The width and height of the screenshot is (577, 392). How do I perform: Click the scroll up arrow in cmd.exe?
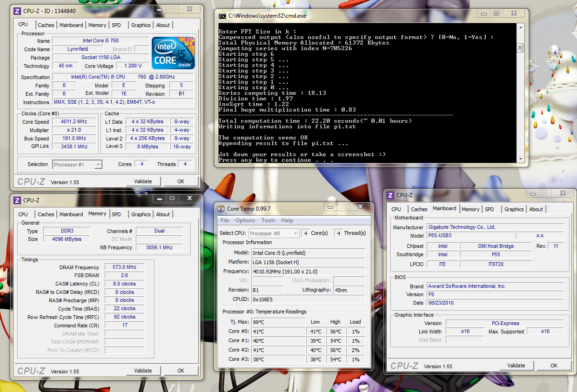pos(520,27)
